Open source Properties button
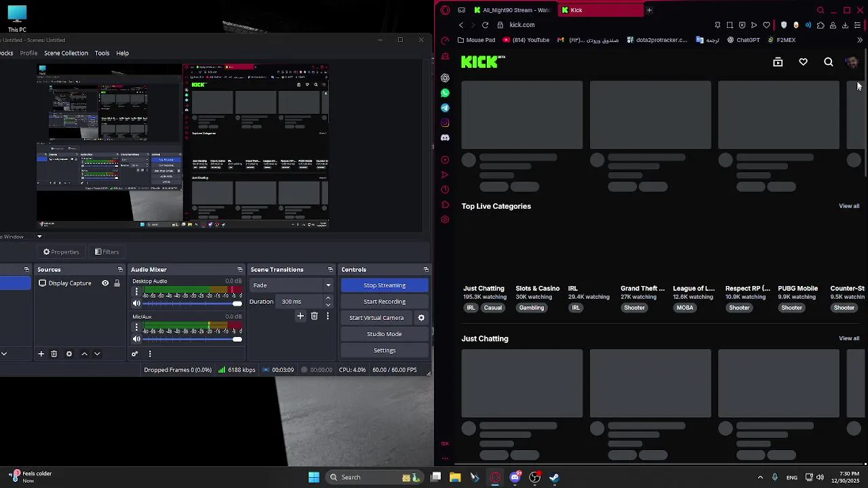Screen dimensions: 868x488 coord(61,252)
